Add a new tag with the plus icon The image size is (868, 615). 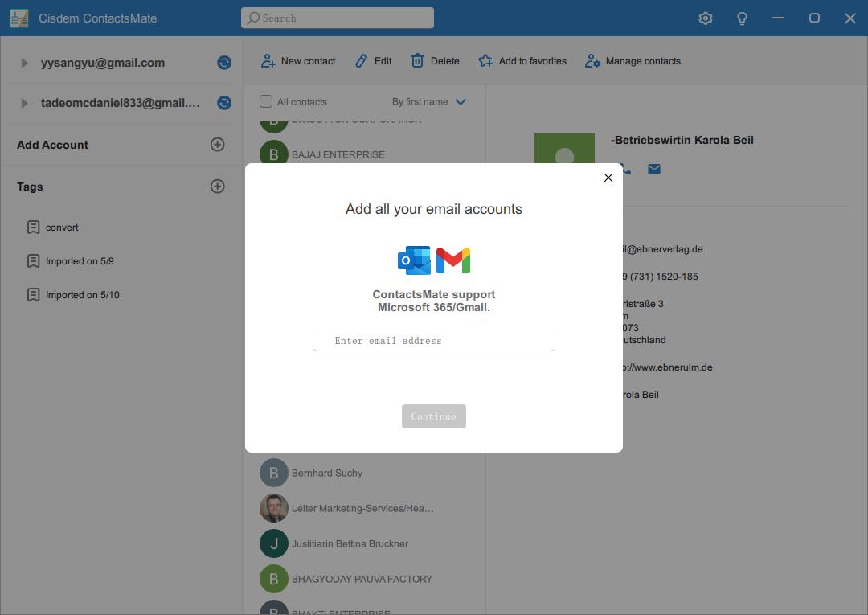tap(217, 186)
